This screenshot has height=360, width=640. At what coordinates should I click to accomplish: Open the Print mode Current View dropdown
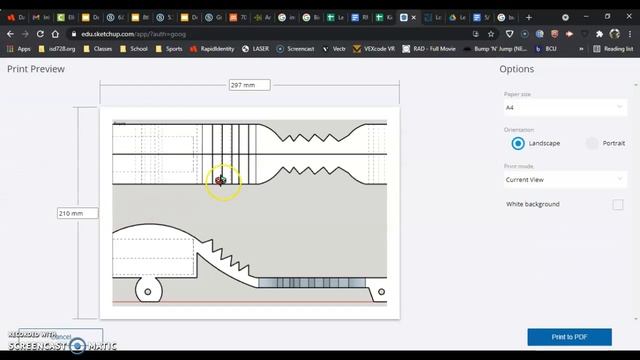(565, 180)
